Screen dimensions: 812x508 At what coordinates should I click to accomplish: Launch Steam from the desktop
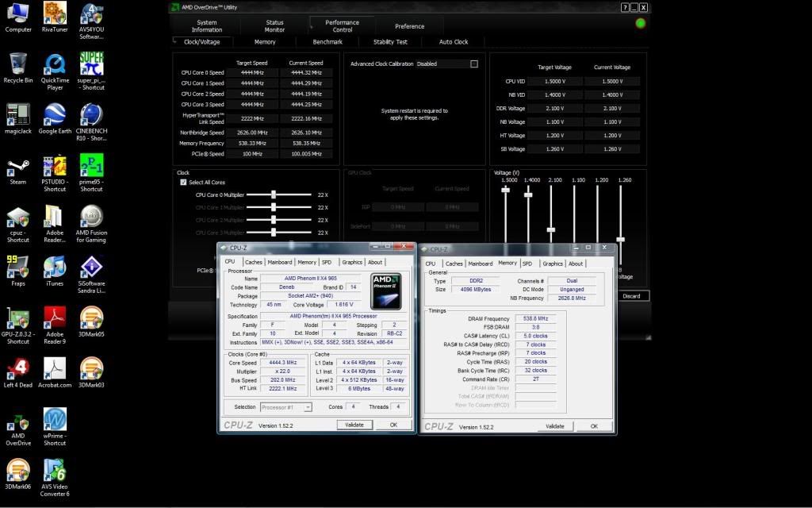pyautogui.click(x=18, y=171)
